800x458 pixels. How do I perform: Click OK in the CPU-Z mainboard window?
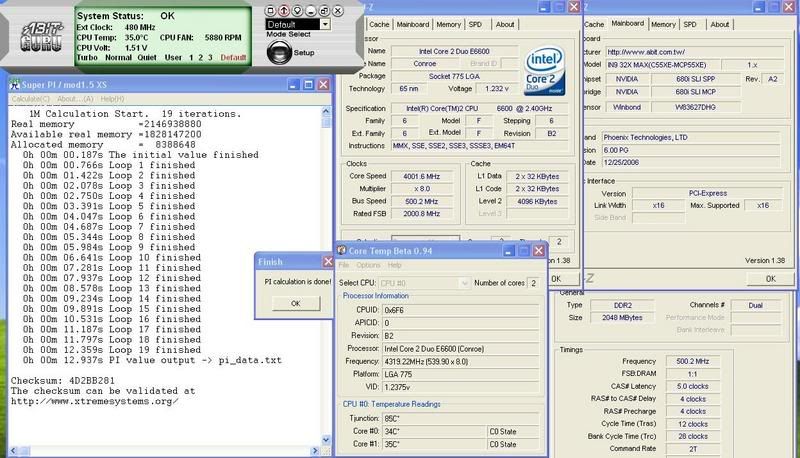[x=770, y=278]
